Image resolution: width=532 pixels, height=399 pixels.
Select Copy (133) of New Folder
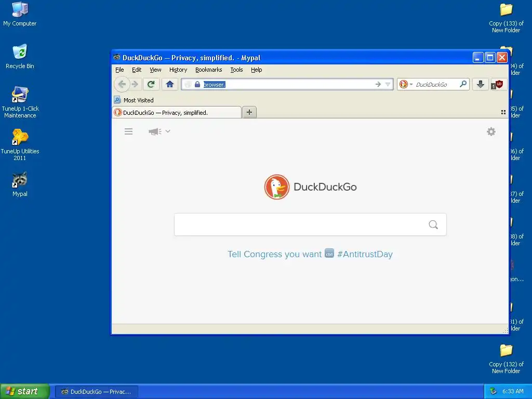point(506,18)
